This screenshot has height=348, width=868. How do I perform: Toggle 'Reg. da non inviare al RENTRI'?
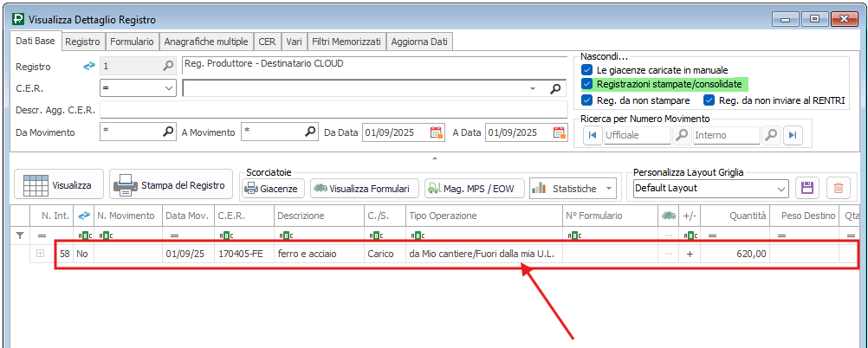pos(709,100)
